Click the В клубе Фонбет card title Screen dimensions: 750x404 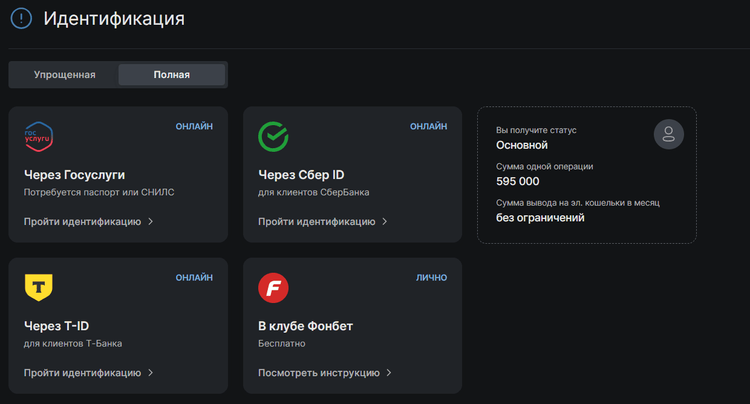click(305, 325)
